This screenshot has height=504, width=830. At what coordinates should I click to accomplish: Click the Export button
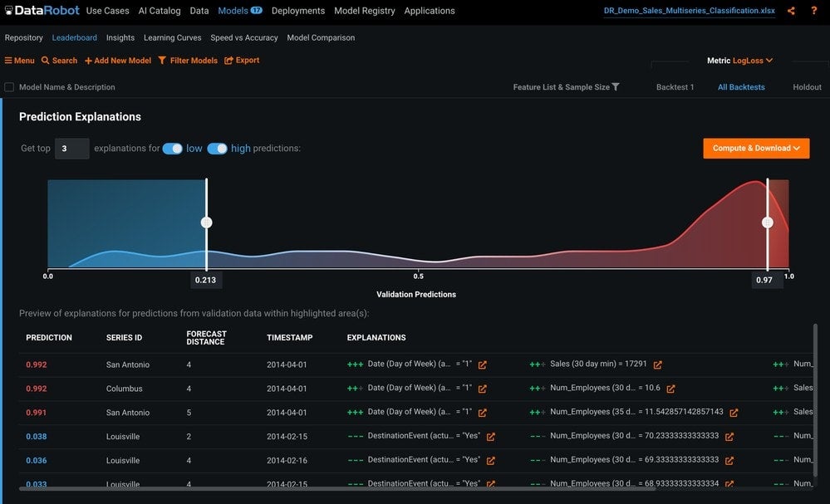pyautogui.click(x=242, y=61)
